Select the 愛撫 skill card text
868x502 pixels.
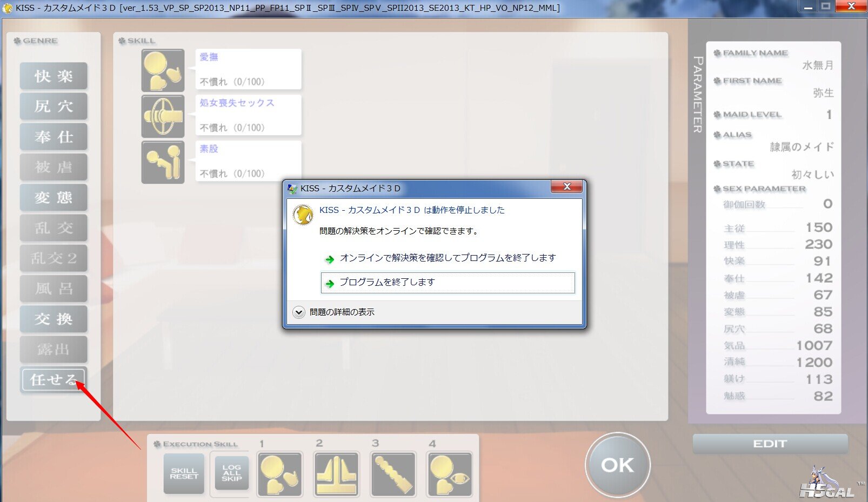[x=248, y=69]
